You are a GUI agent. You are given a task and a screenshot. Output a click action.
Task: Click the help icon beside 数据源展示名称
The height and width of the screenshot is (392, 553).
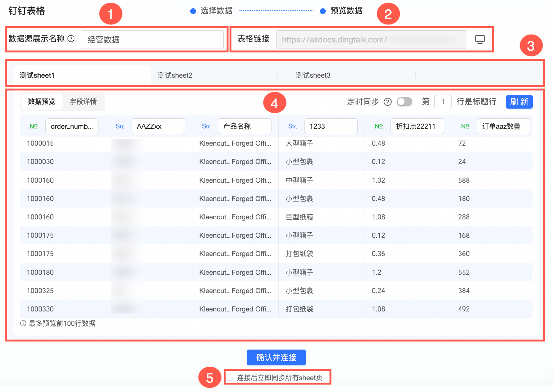click(x=71, y=38)
